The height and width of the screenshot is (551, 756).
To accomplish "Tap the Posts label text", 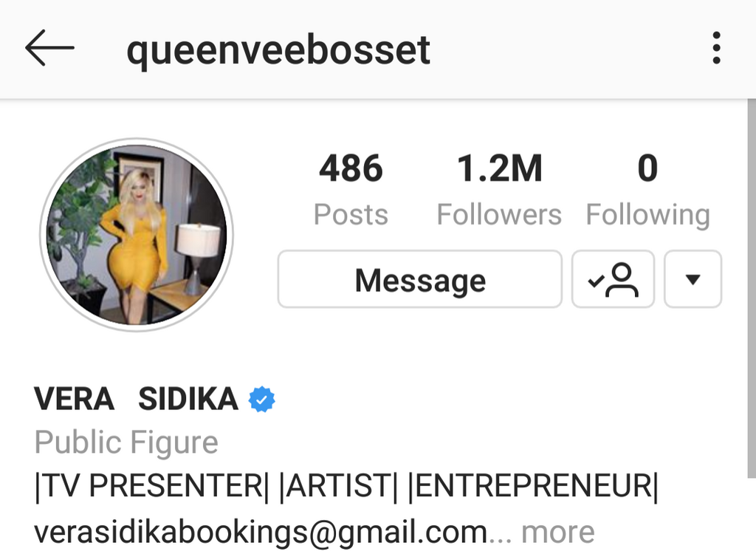I will point(351,214).
